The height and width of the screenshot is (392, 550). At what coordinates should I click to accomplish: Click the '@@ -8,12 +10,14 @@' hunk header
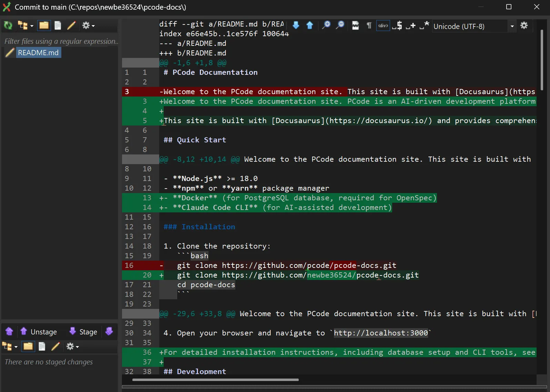tap(345, 159)
